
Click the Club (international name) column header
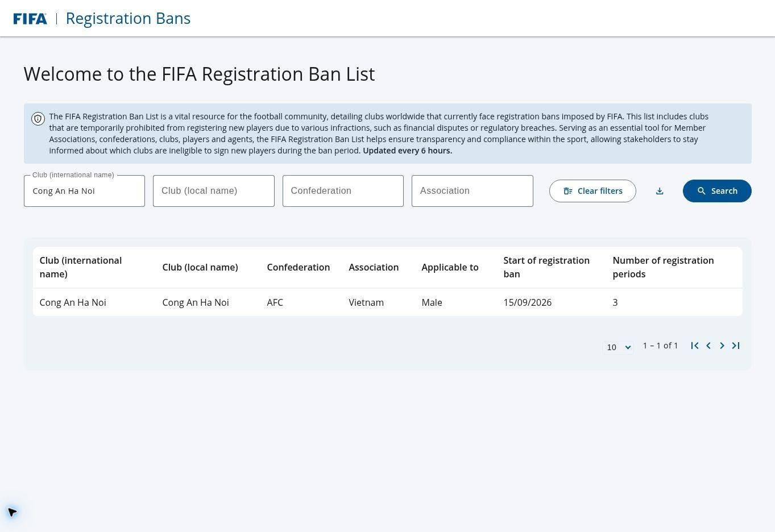click(x=81, y=267)
